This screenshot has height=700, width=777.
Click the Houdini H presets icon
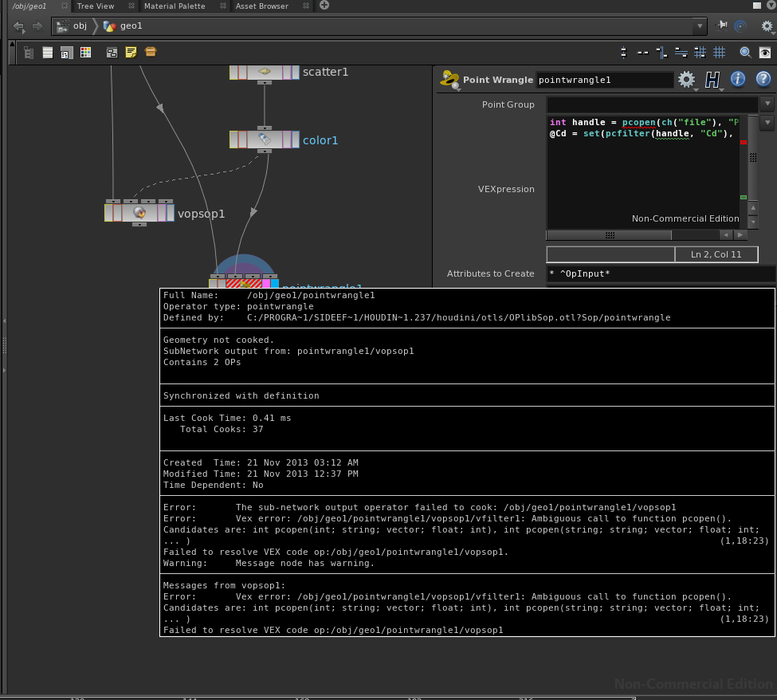[x=712, y=80]
